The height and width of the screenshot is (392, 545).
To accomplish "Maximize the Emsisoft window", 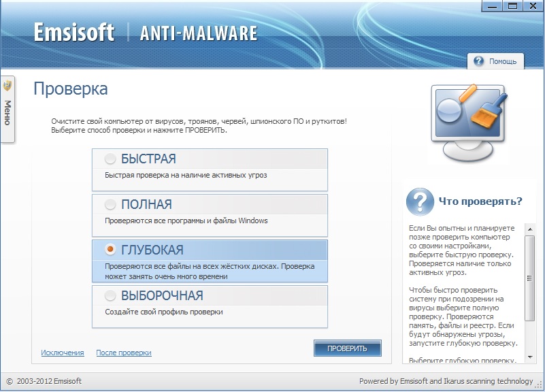I will (x=512, y=6).
